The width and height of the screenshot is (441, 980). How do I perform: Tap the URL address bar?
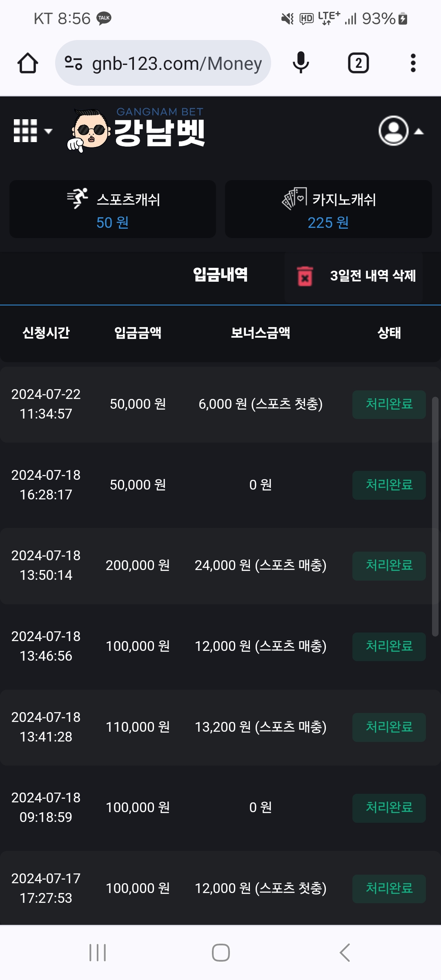pyautogui.click(x=176, y=63)
